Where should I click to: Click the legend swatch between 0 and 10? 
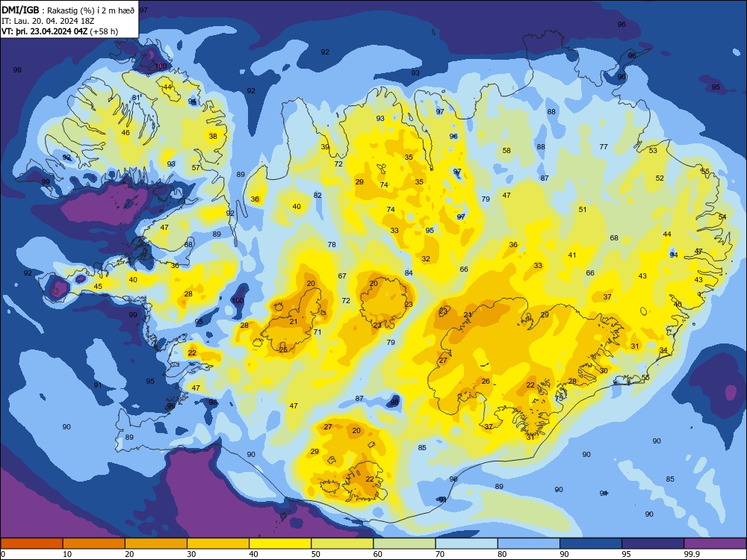[32, 544]
